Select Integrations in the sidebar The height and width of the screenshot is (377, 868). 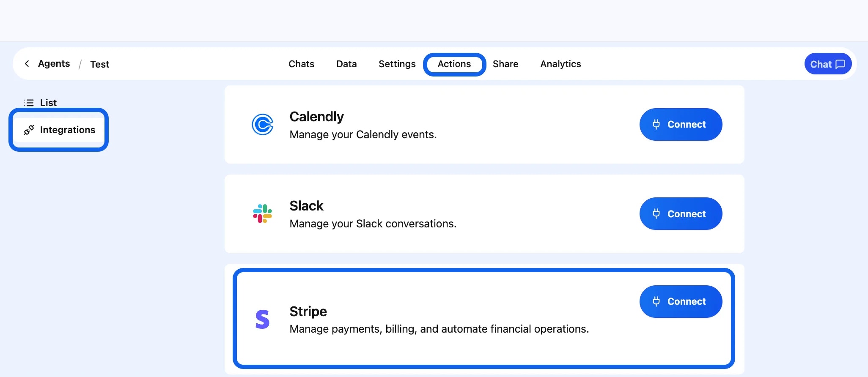point(59,130)
